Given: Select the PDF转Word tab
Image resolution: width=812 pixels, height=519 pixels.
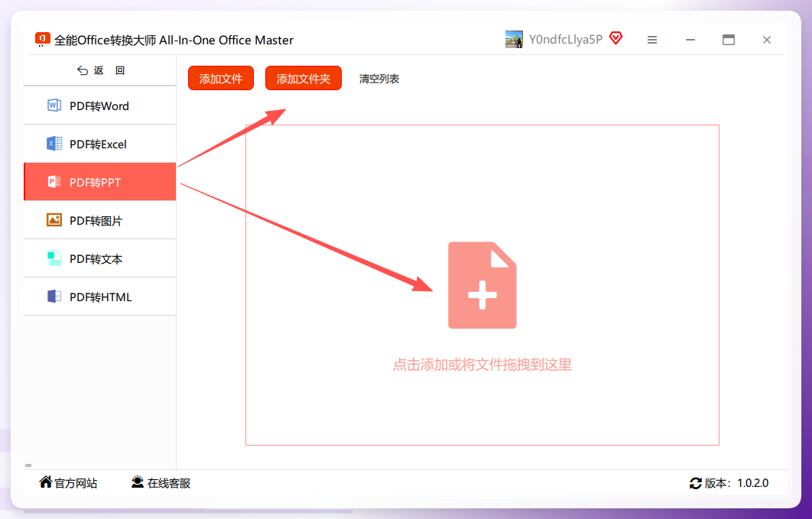Looking at the screenshot, I should (x=100, y=105).
